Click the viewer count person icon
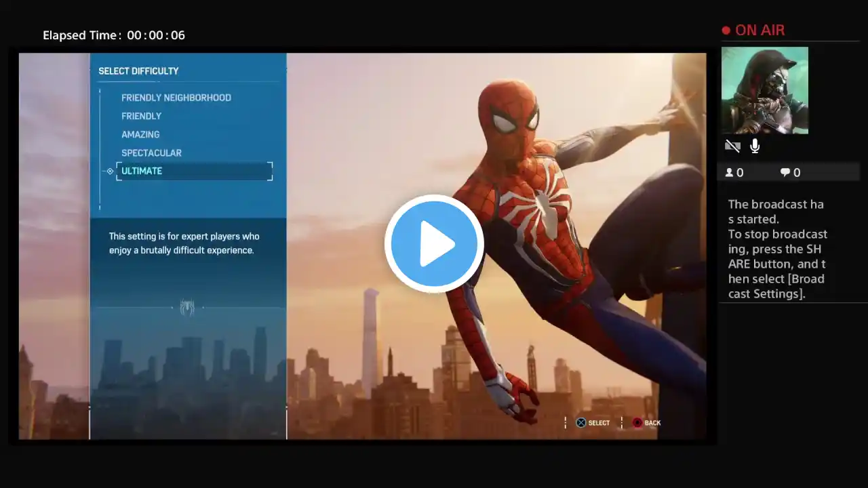The image size is (868, 488). click(x=730, y=173)
